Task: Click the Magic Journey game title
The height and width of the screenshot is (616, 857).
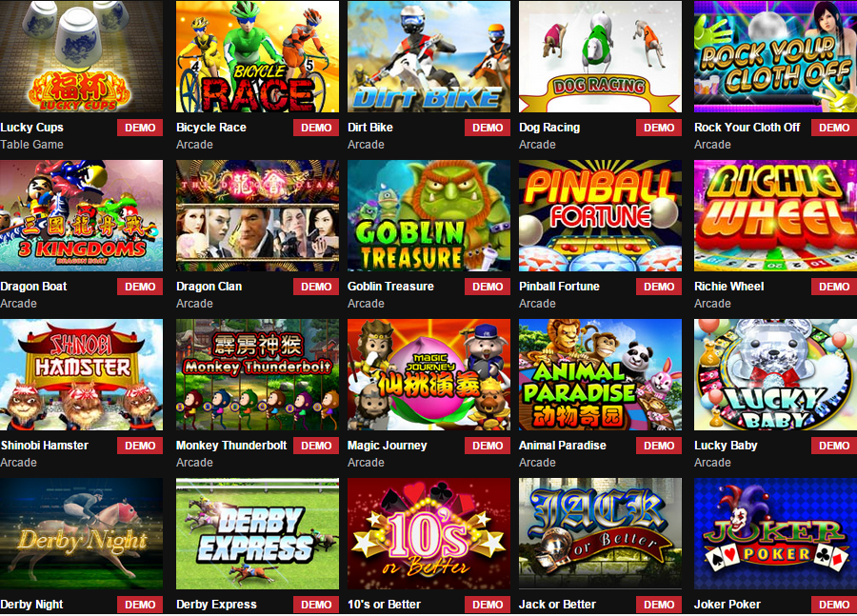Action: click(x=387, y=446)
